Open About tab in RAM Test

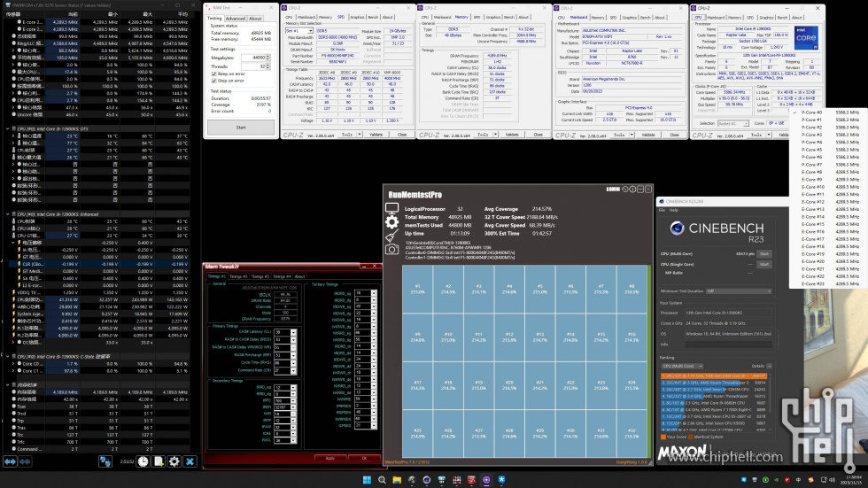click(255, 19)
